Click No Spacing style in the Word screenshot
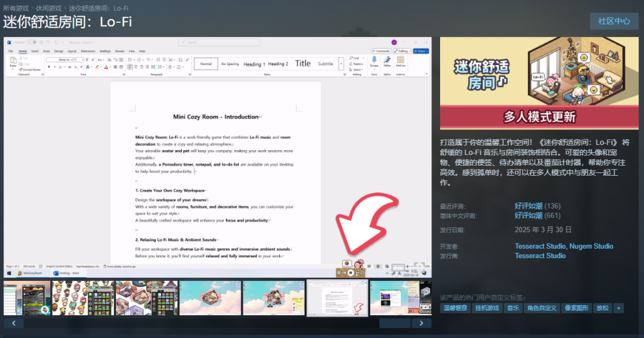The image size is (644, 338). [x=229, y=64]
